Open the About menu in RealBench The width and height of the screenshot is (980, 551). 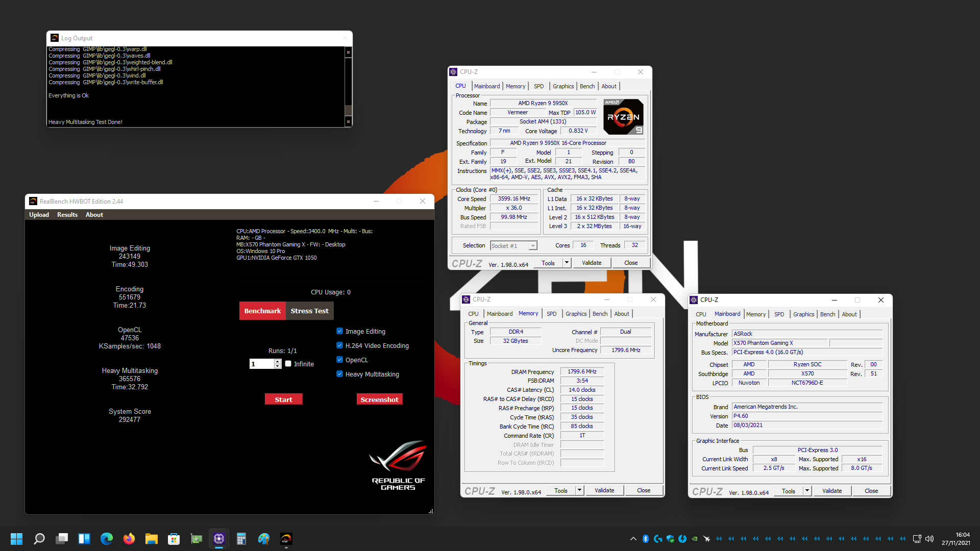[94, 215]
